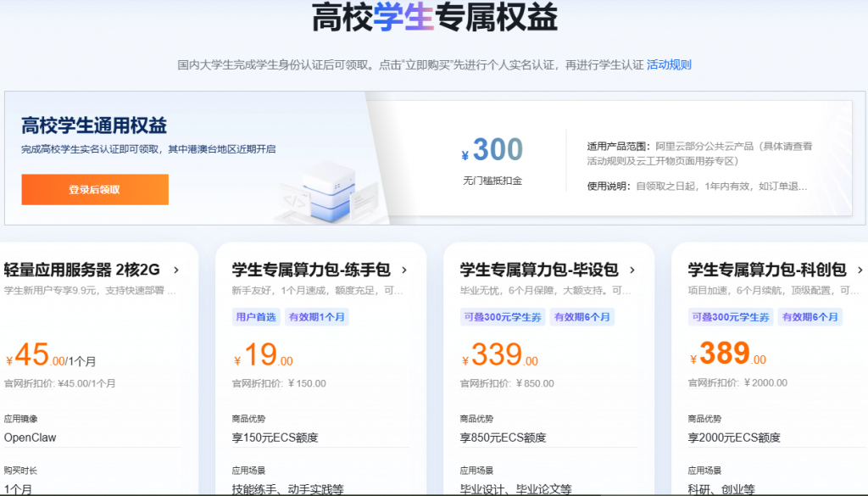Click the ¥389.00 price on 科创包

tap(727, 354)
